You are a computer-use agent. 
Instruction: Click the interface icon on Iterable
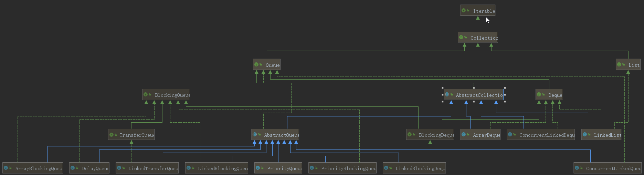click(464, 11)
